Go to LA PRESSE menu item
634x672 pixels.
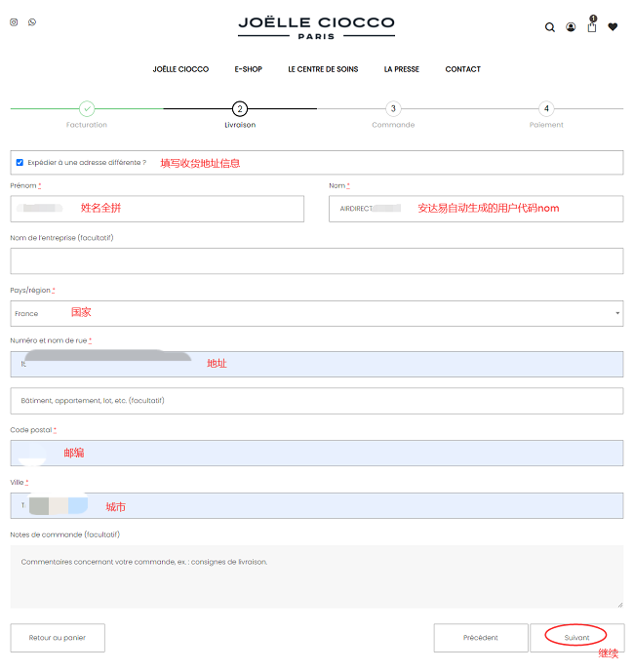tap(401, 69)
